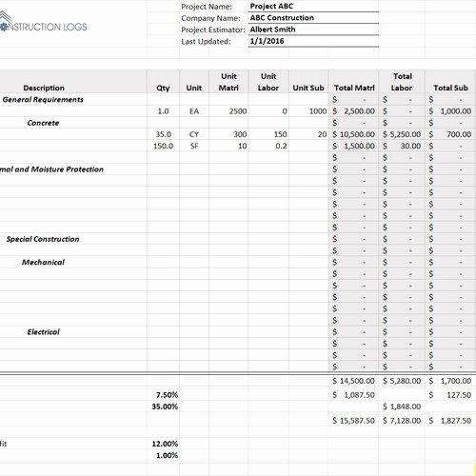Screen dimensions: 476x476
Task: Select the total sub cell $1,827.50
Action: coord(450,421)
